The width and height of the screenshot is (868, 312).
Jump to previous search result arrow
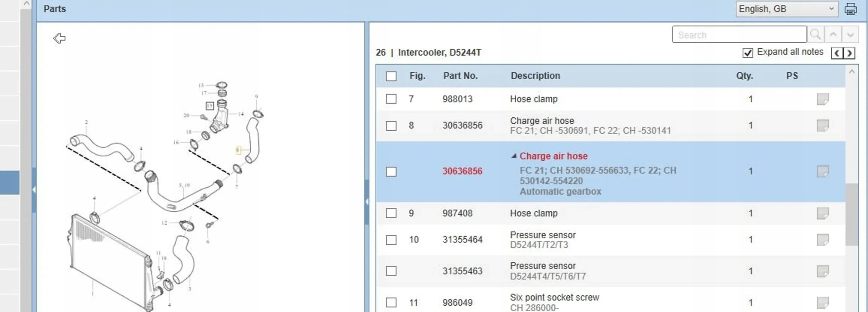click(x=833, y=34)
